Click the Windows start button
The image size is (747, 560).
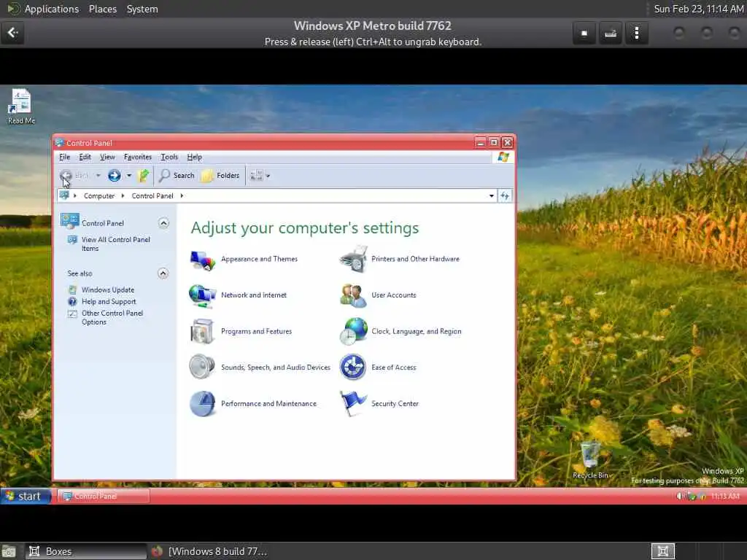[x=26, y=496]
